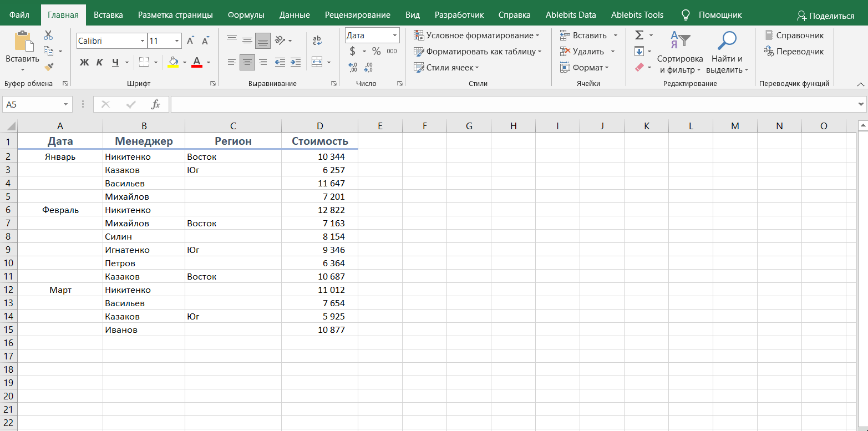The height and width of the screenshot is (431, 868).
Task: Toggle bold Ж formatting
Action: (x=84, y=62)
